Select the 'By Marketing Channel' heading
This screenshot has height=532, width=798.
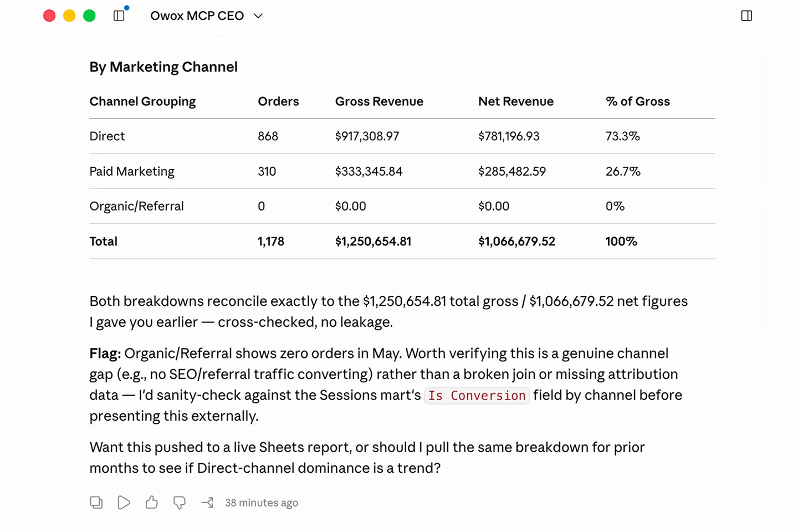click(163, 67)
